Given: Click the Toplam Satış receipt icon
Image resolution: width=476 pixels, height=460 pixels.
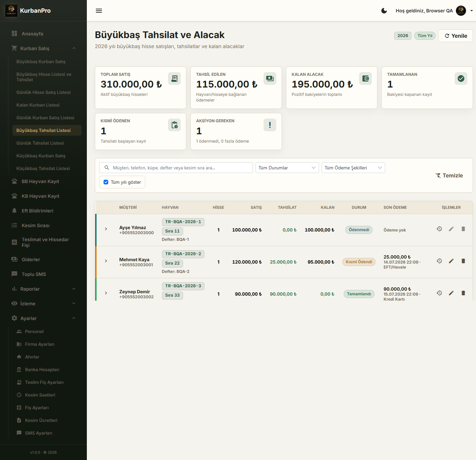Looking at the screenshot, I should pyautogui.click(x=174, y=79).
